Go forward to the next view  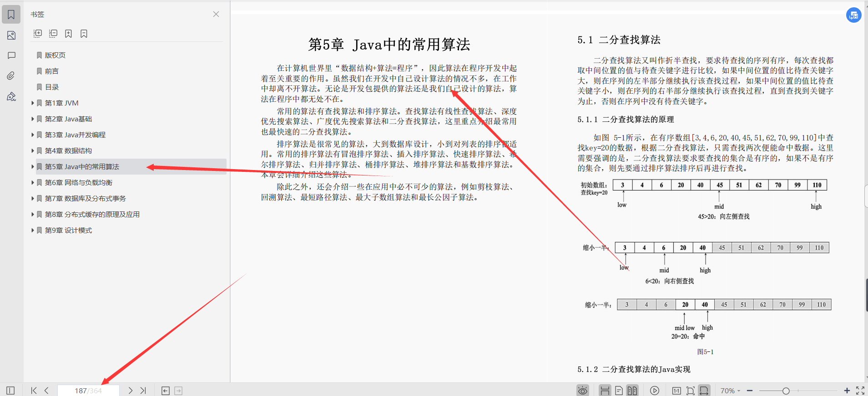[x=178, y=391]
